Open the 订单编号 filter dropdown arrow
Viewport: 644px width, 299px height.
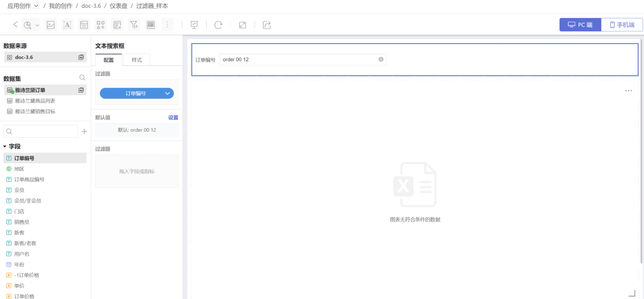pos(168,94)
